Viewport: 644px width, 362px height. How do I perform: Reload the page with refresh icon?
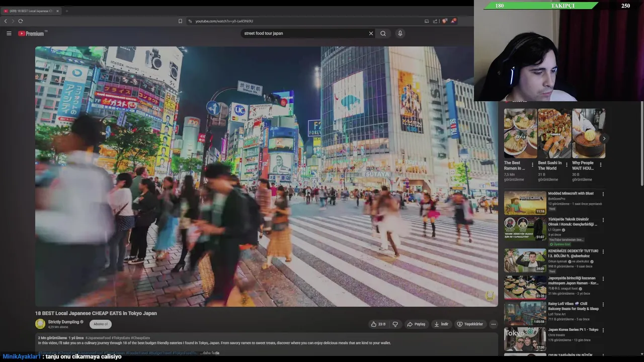click(x=21, y=21)
